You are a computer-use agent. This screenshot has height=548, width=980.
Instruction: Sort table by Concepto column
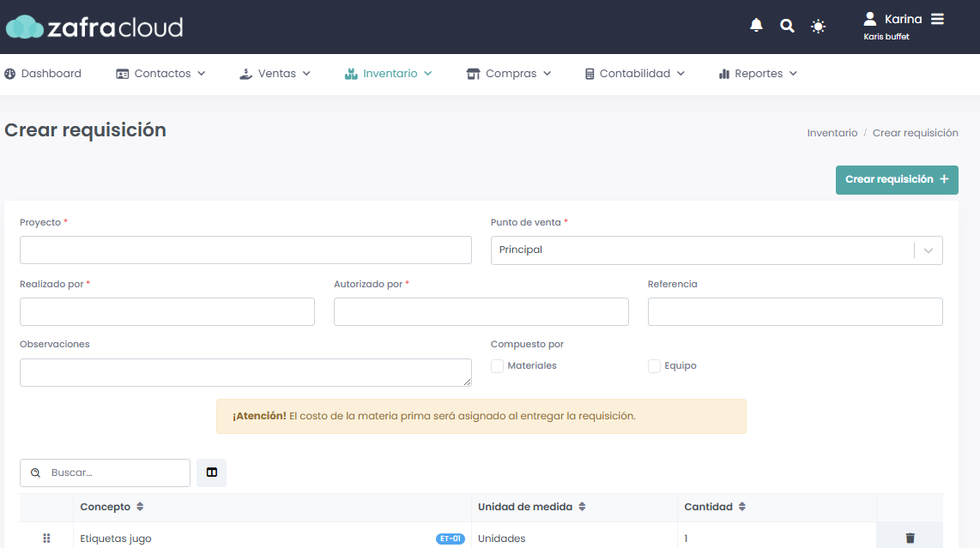tap(140, 507)
